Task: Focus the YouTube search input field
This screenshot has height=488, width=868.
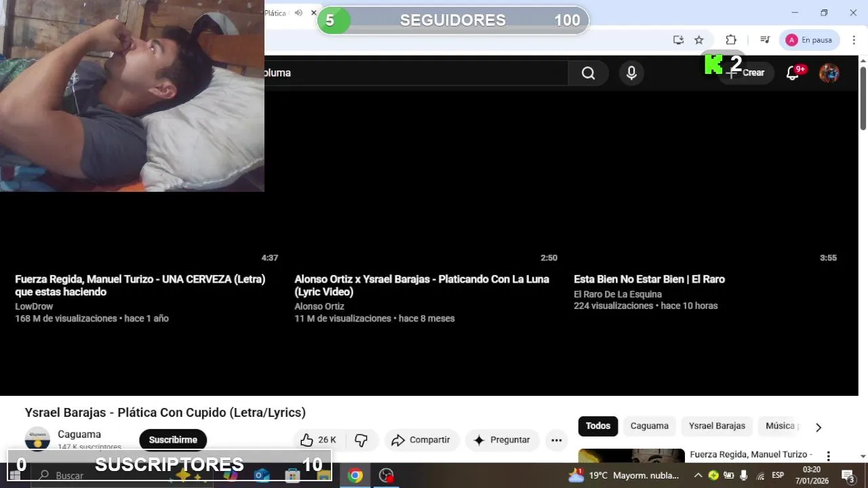Action: tap(416, 73)
